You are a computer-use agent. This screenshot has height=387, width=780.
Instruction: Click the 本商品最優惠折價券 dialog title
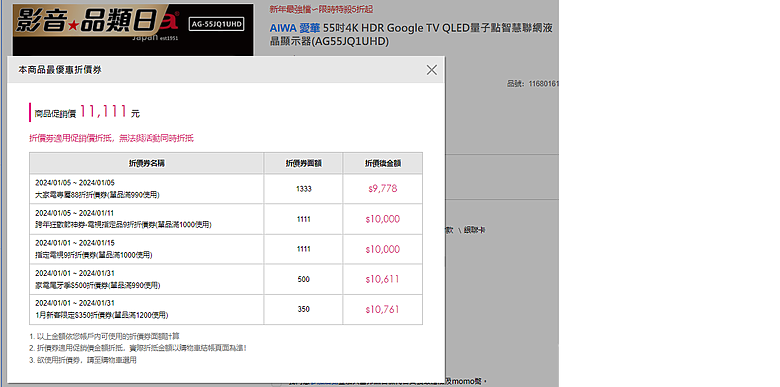click(60, 70)
